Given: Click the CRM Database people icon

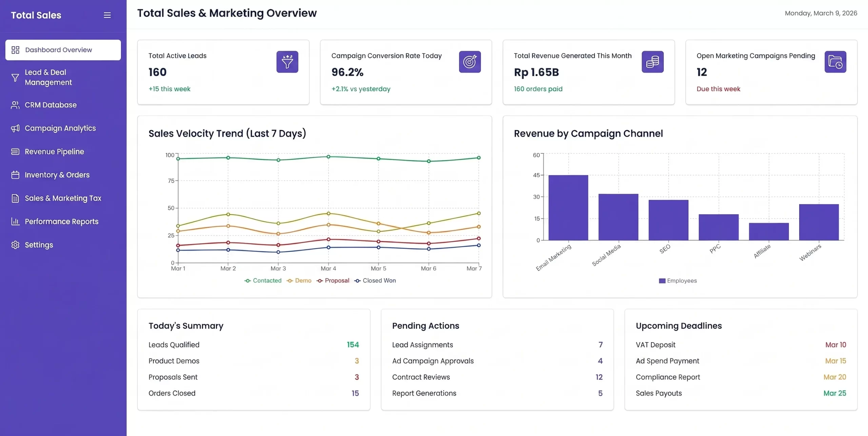Looking at the screenshot, I should 15,105.
